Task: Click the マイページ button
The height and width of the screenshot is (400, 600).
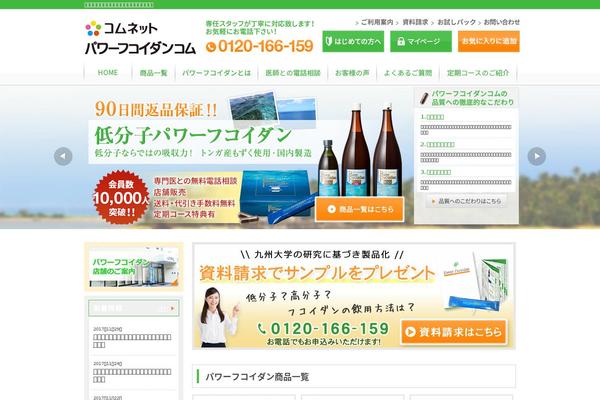Action: pos(421,41)
